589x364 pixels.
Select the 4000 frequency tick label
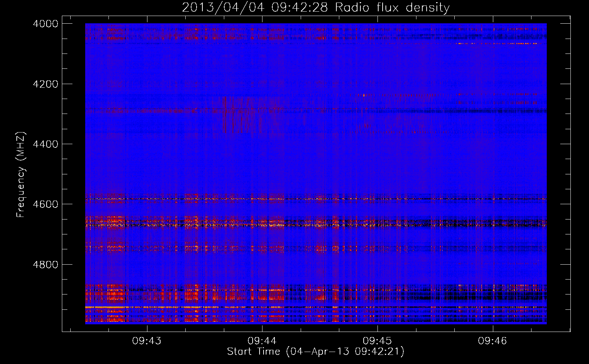tap(46, 24)
